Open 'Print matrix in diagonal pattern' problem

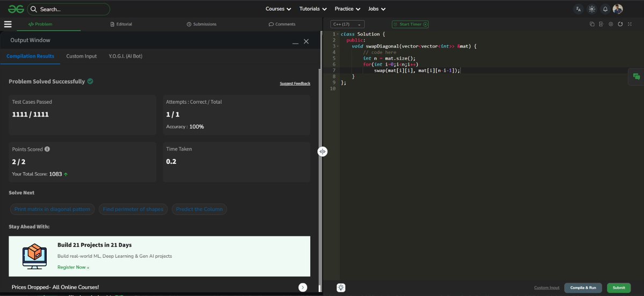(53, 209)
